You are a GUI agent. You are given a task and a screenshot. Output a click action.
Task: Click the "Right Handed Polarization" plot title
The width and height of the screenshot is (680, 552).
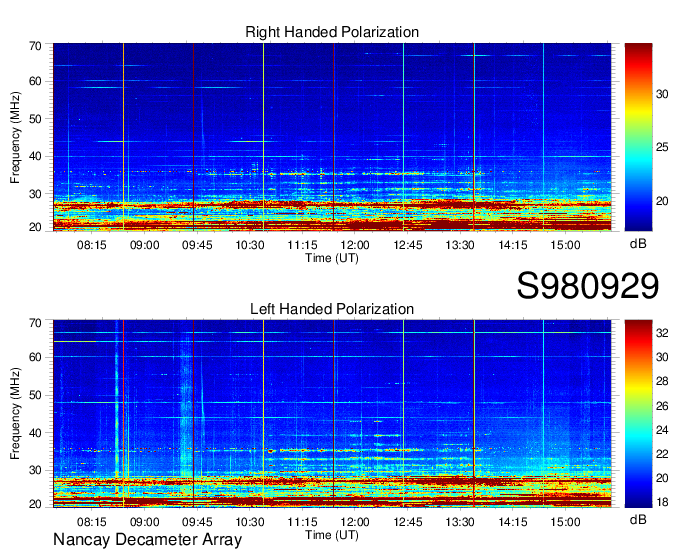[332, 32]
